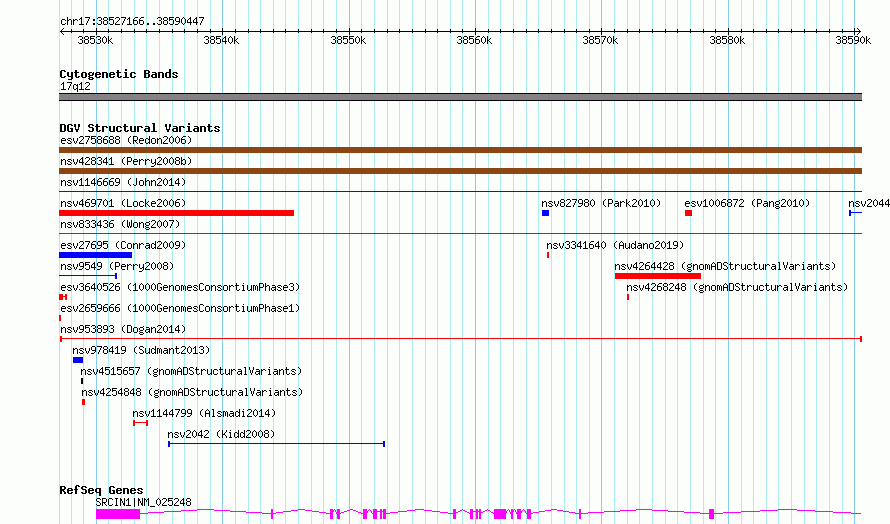Click the nsv9549 (Perry2008) label
Image resolution: width=890 pixels, height=524 pixels.
[117, 266]
